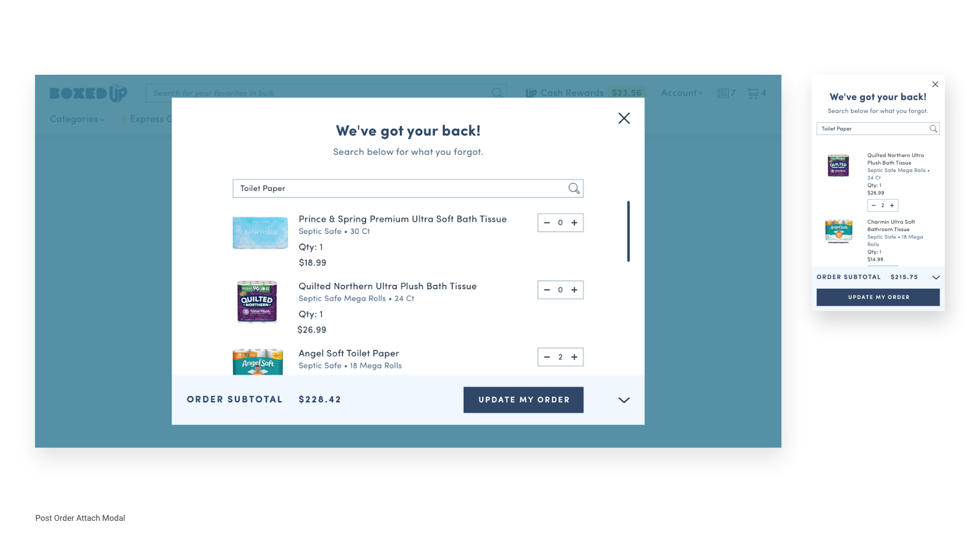
Task: Open Quilted Northern product image in desktop modal
Action: coord(256,301)
